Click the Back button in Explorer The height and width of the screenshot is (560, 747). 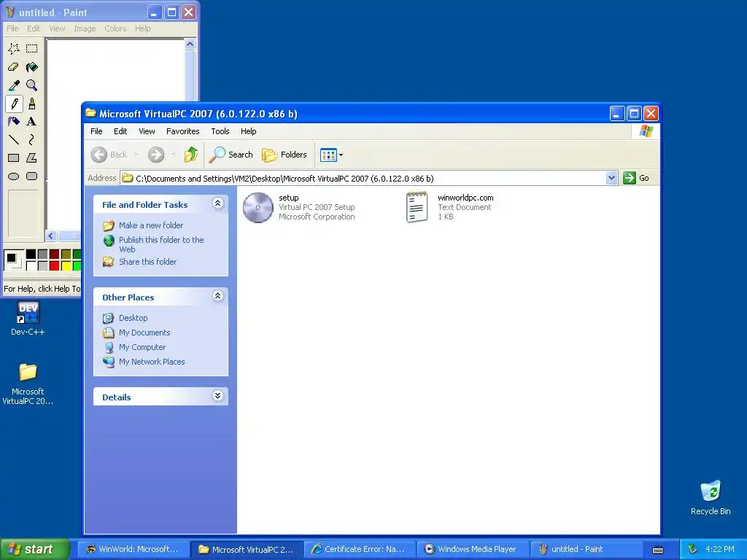[x=109, y=155]
